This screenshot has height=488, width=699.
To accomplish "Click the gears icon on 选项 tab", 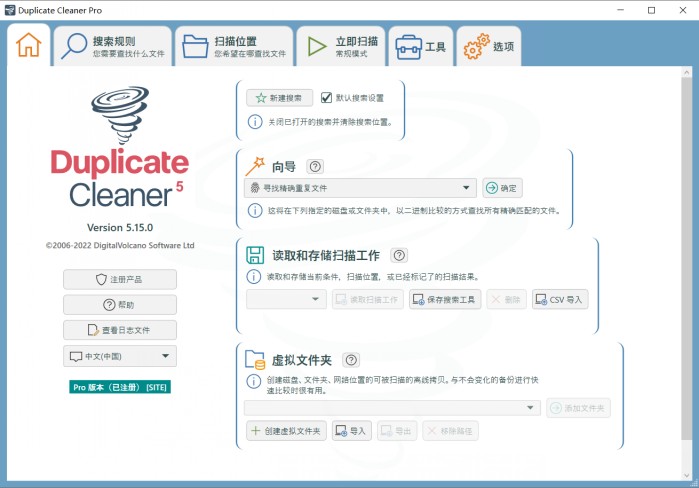I will click(476, 46).
